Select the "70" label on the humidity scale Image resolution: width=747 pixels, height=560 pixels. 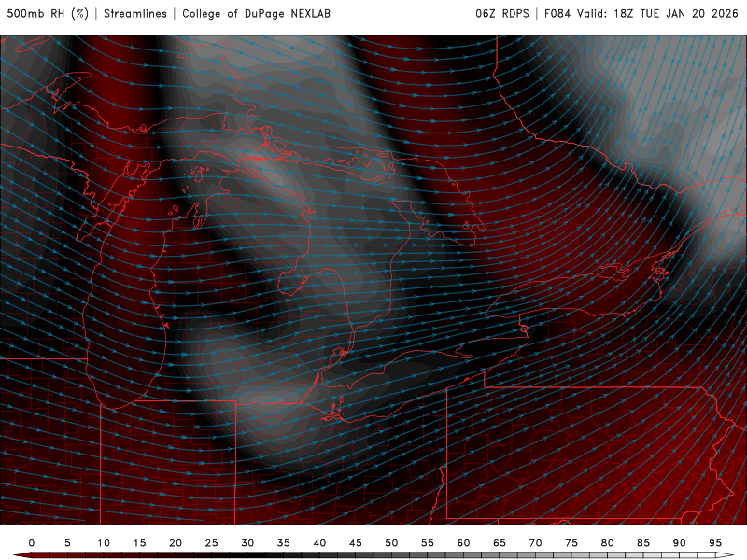point(535,543)
